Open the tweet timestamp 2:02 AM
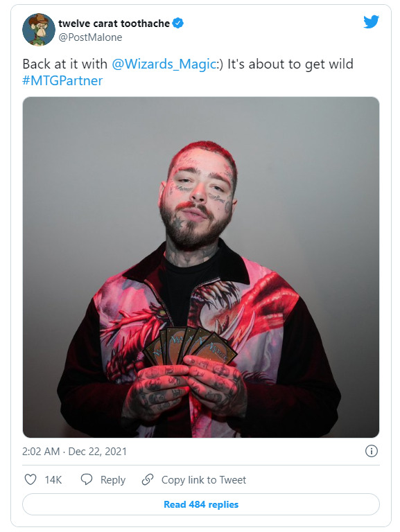Image resolution: width=400 pixels, height=532 pixels. 41,452
